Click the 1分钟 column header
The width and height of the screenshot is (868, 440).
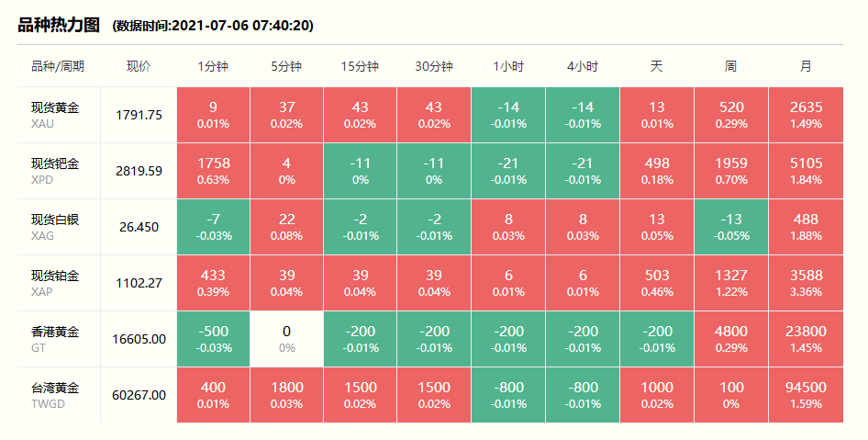(213, 66)
